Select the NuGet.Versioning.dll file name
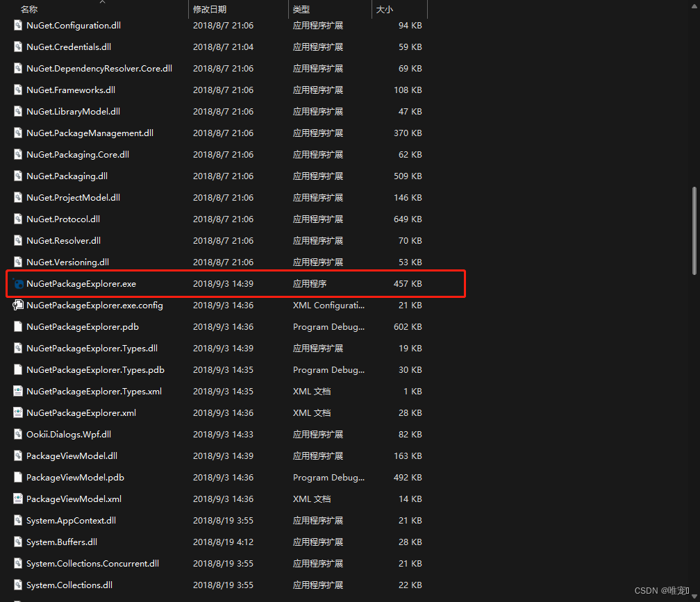The height and width of the screenshot is (602, 700). pos(67,262)
